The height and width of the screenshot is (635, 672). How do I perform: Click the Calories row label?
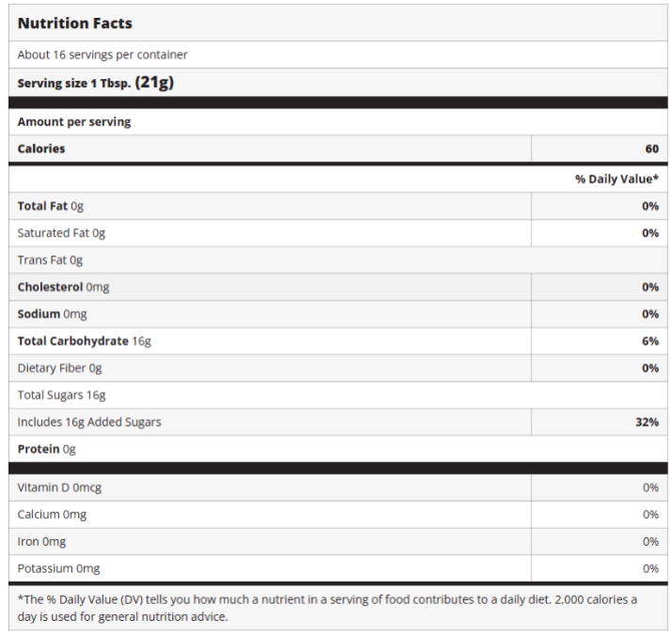[41, 148]
